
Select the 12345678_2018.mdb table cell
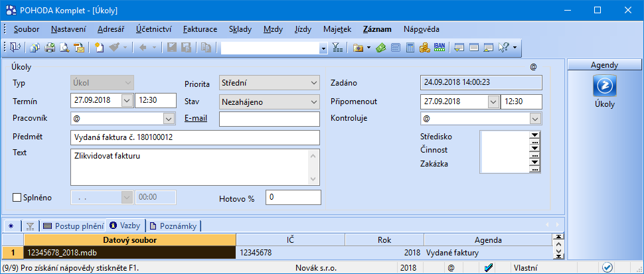[129, 253]
